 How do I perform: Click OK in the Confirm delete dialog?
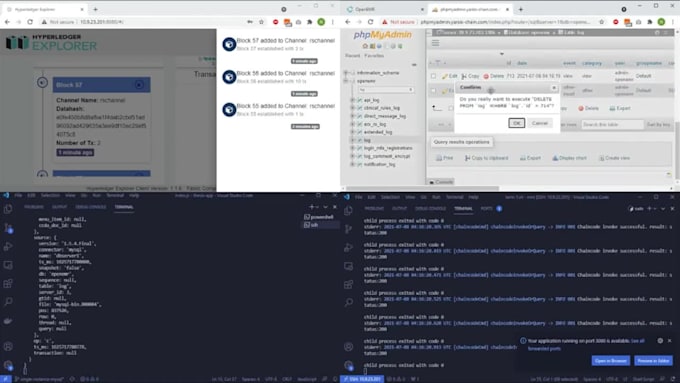pyautogui.click(x=517, y=123)
